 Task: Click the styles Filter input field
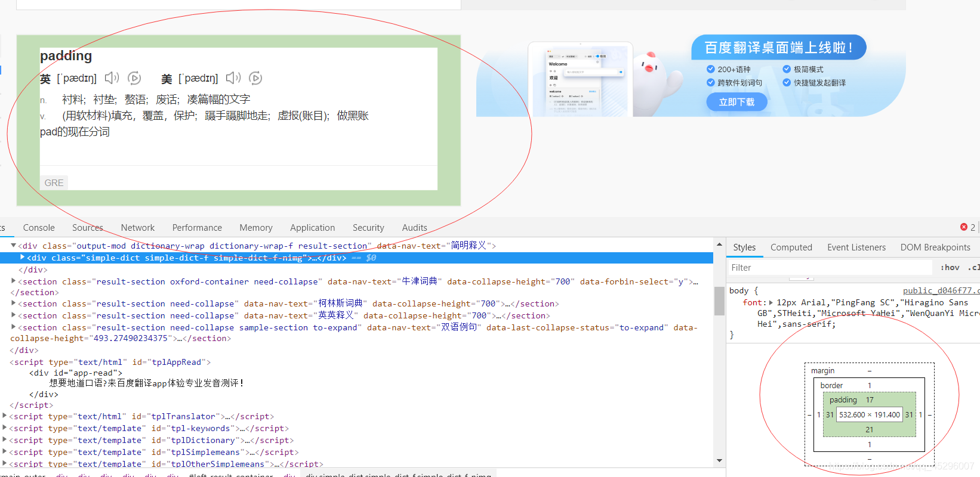pyautogui.click(x=831, y=268)
